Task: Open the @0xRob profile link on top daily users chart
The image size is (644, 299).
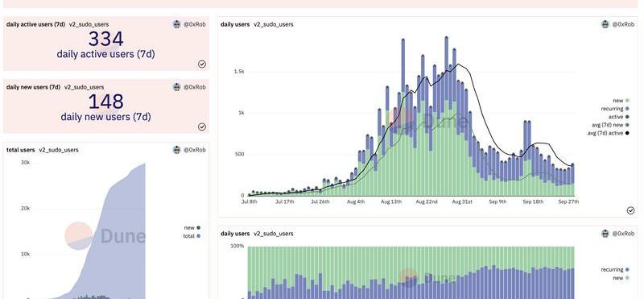Action: 623,24
